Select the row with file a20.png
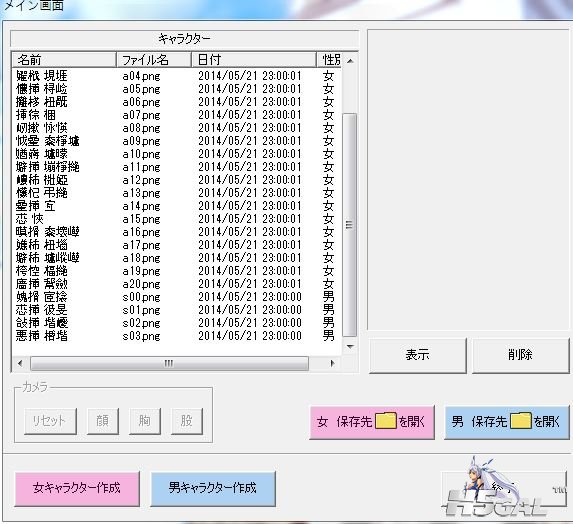This screenshot has width=573, height=524. tap(177, 284)
